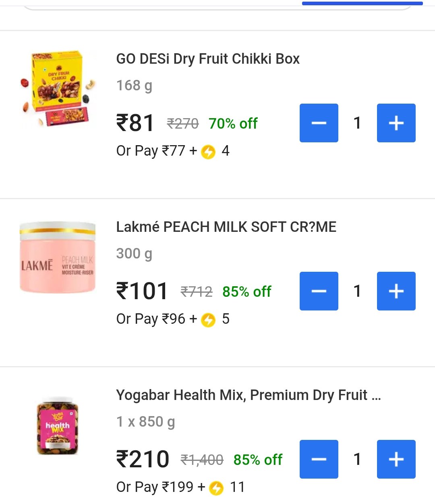Increase quantity of GO DESi Chikki Box
Image resolution: width=435 pixels, height=504 pixels.
(396, 123)
